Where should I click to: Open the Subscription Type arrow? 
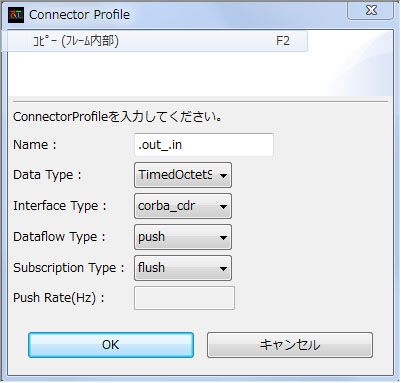pos(223,268)
